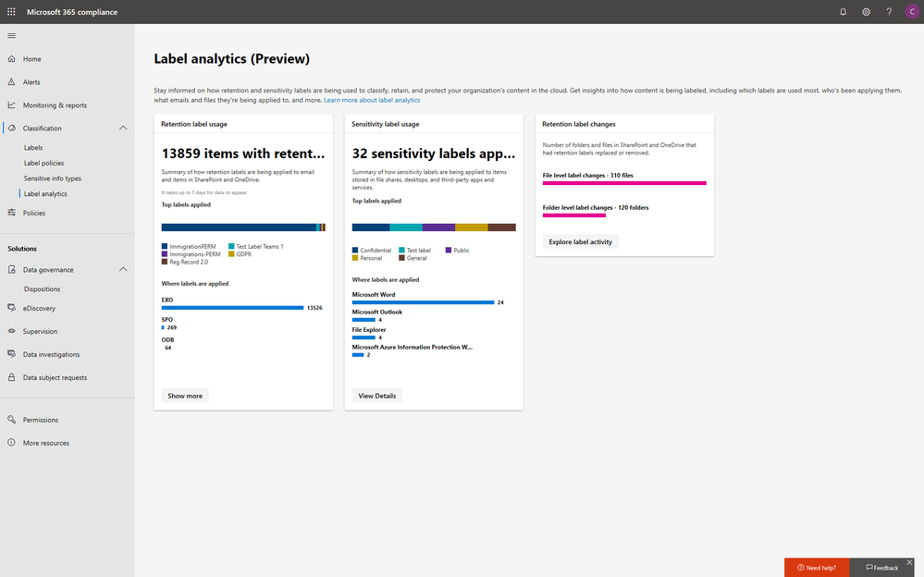Image resolution: width=924 pixels, height=577 pixels.
Task: Click the Data investigations icon
Action: 11,354
